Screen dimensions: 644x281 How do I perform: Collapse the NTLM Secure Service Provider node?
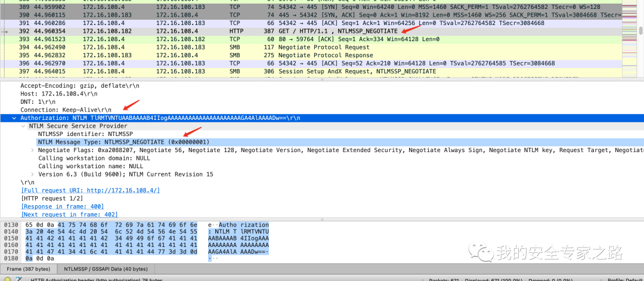point(23,126)
